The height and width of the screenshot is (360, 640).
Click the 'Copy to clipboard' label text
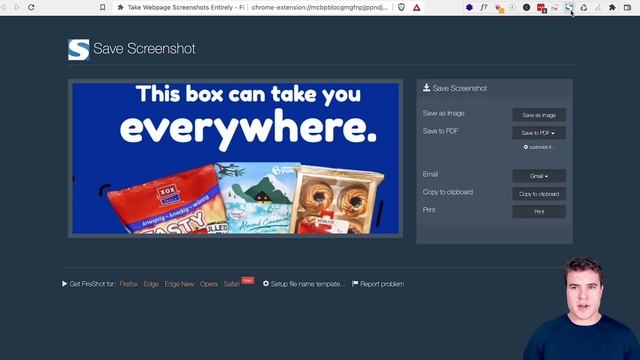448,192
